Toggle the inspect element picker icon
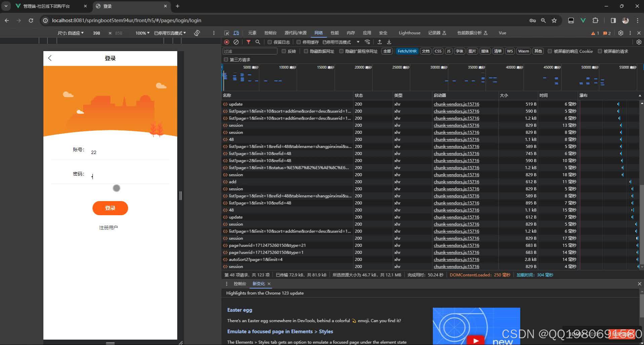 coord(227,33)
